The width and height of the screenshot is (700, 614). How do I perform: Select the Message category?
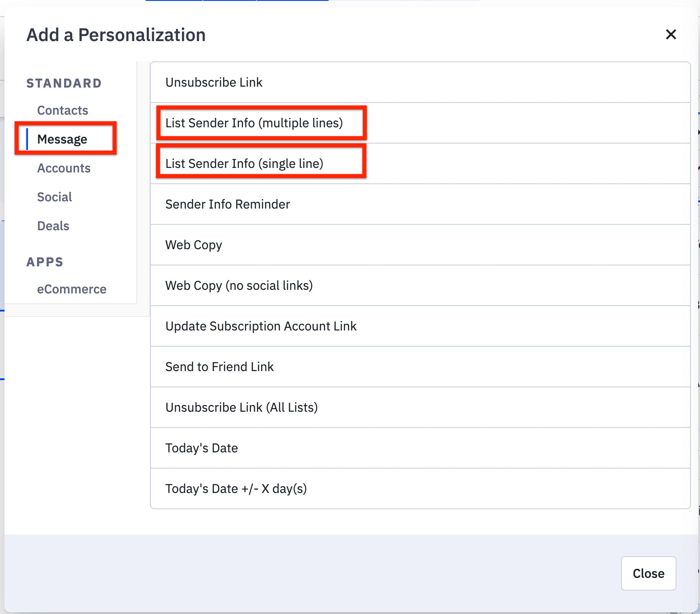(62, 139)
